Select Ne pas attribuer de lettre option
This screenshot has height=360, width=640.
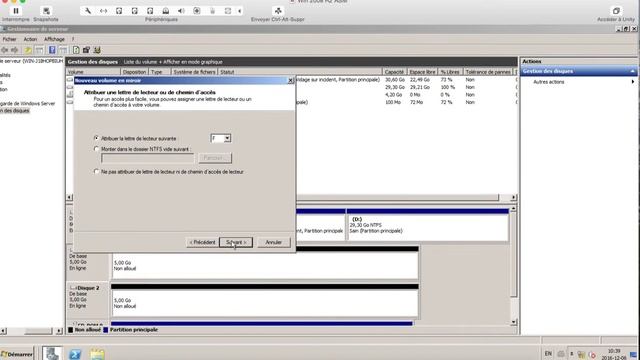pos(96,172)
